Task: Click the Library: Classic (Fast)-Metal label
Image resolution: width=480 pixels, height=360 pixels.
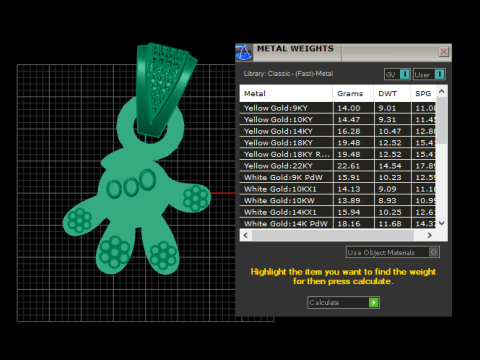Action: pyautogui.click(x=288, y=74)
